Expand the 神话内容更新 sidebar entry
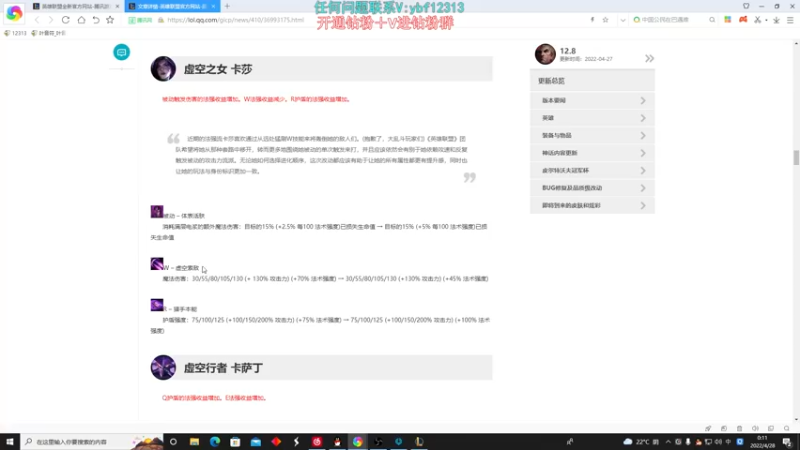Image resolution: width=800 pixels, height=450 pixels. 592,153
